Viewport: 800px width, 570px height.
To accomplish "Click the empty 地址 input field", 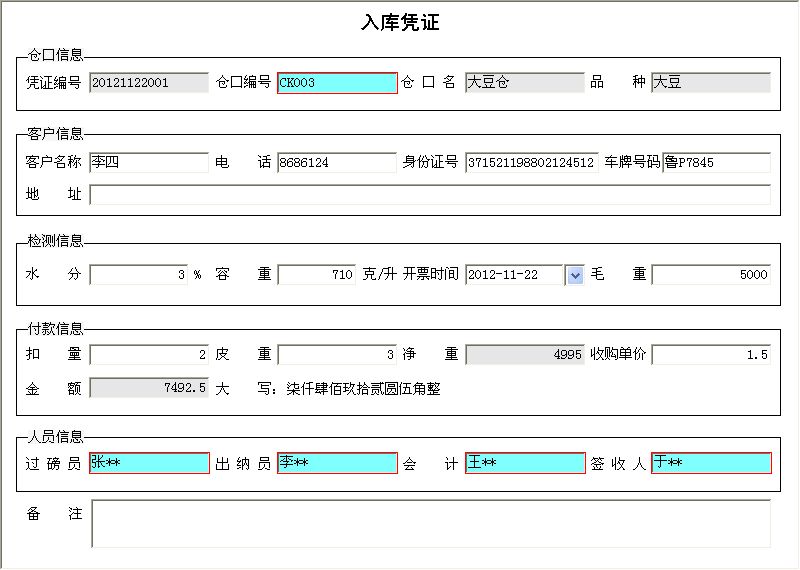I will click(x=430, y=195).
